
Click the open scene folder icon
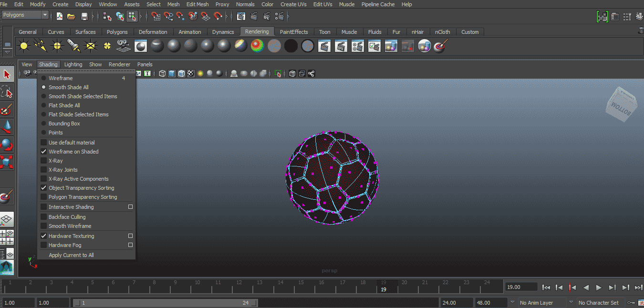(x=71, y=17)
